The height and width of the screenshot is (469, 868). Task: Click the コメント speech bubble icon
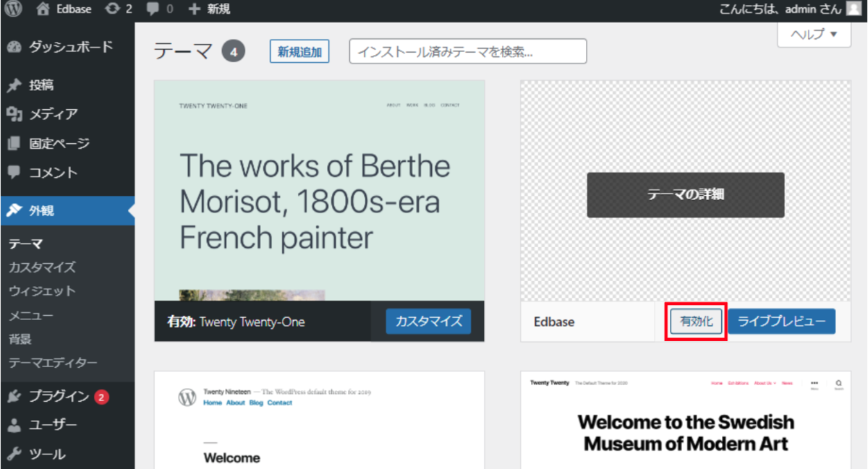pos(14,173)
